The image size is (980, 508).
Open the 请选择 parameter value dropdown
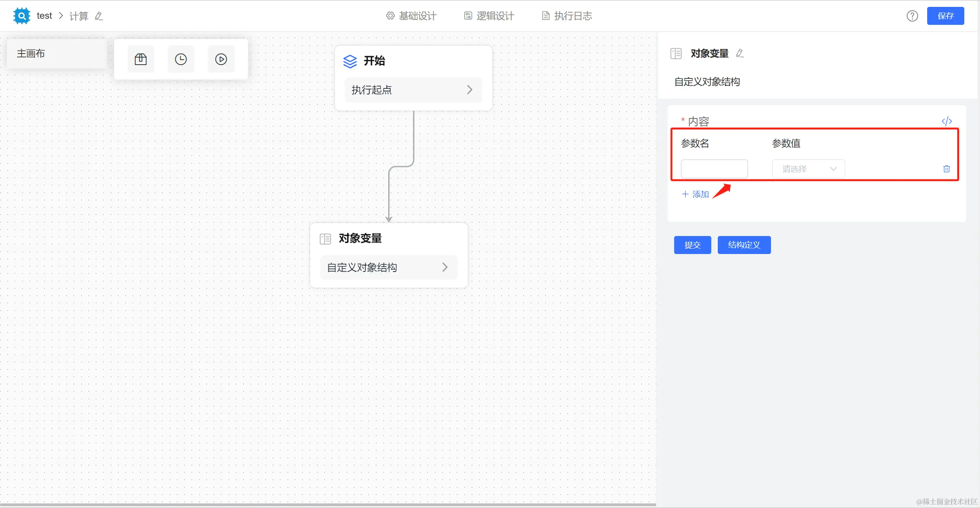point(808,169)
